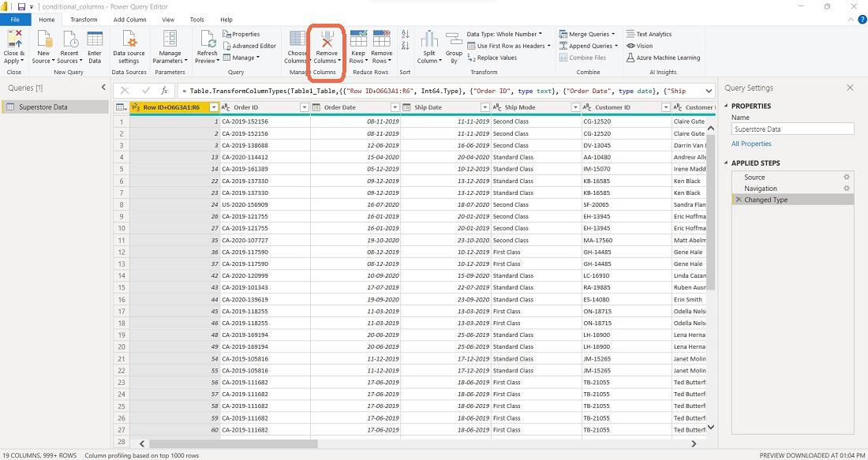The width and height of the screenshot is (868, 460).
Task: Click the Enter Data icon
Action: pyautogui.click(x=95, y=40)
